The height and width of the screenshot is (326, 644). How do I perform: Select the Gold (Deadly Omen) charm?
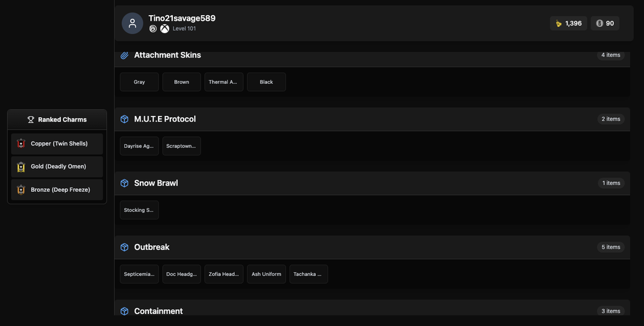click(57, 167)
